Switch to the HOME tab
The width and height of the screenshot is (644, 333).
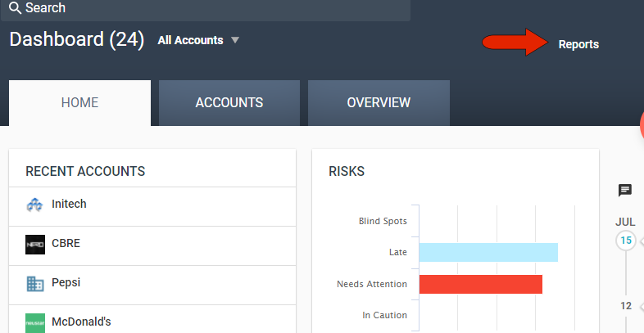(x=79, y=103)
